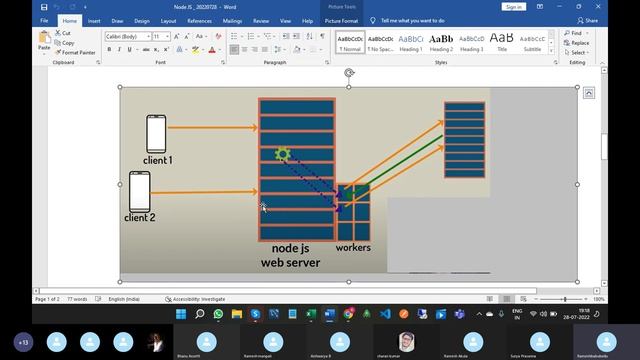Switch to the Layout ribbon tab
This screenshot has height=360, width=640.
tap(168, 21)
